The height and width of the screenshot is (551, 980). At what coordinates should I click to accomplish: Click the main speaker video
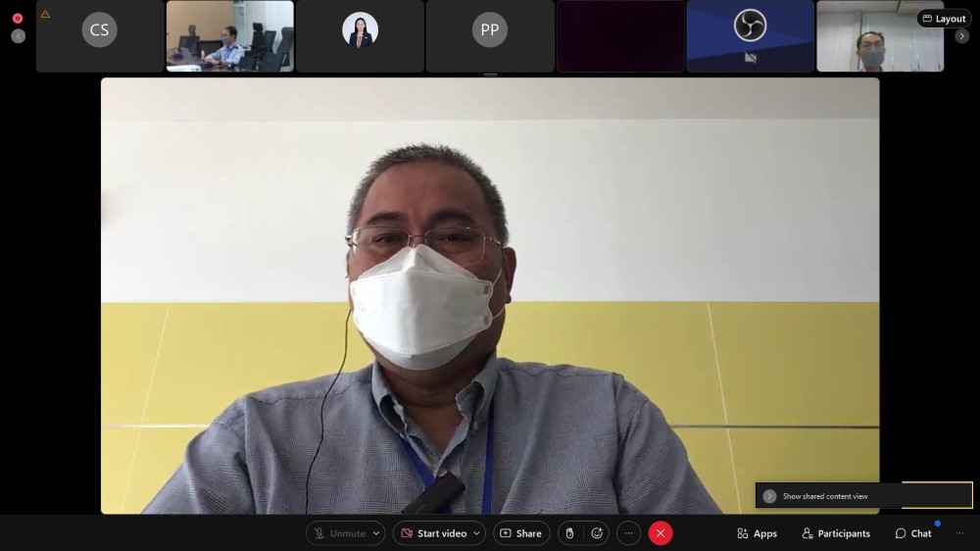pos(490,296)
